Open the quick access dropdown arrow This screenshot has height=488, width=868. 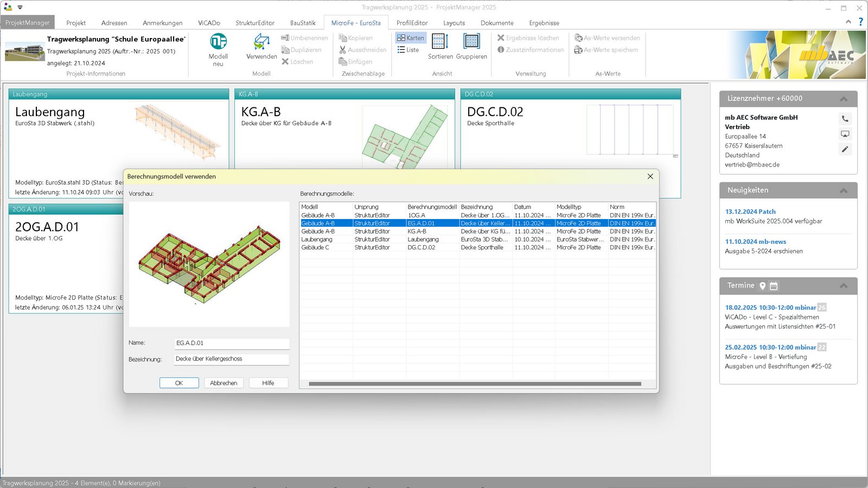click(x=20, y=8)
